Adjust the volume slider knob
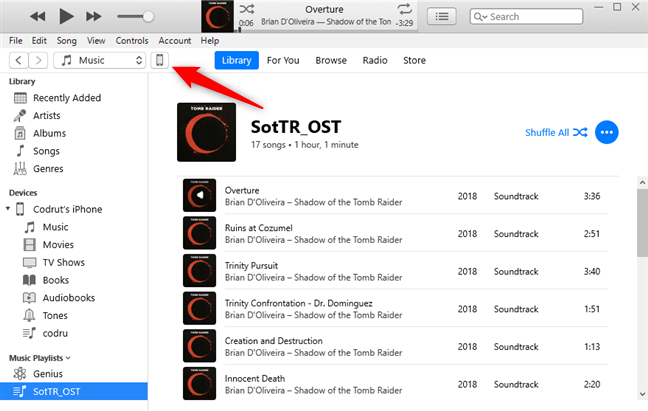The image size is (648, 411). pyautogui.click(x=148, y=17)
